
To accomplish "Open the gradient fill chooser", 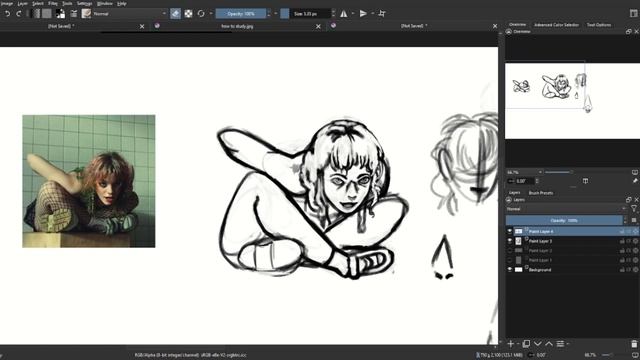I will (x=36, y=14).
